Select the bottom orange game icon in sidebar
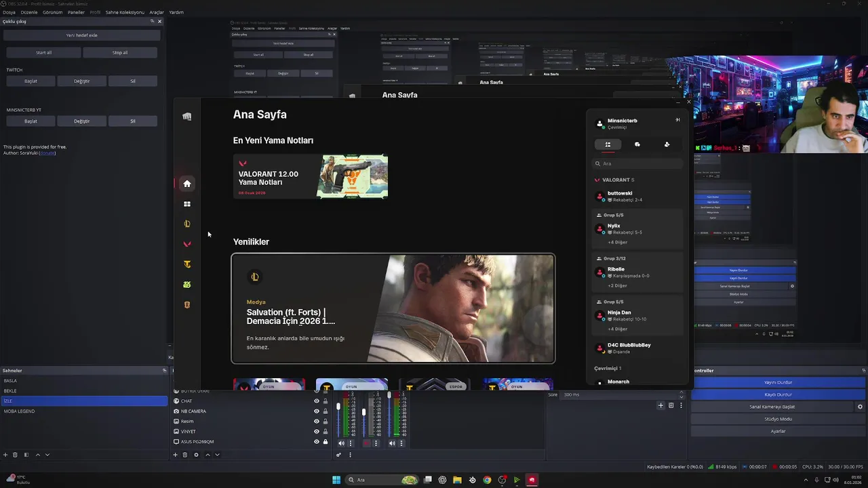Viewport: 868px width, 488px height. [187, 305]
